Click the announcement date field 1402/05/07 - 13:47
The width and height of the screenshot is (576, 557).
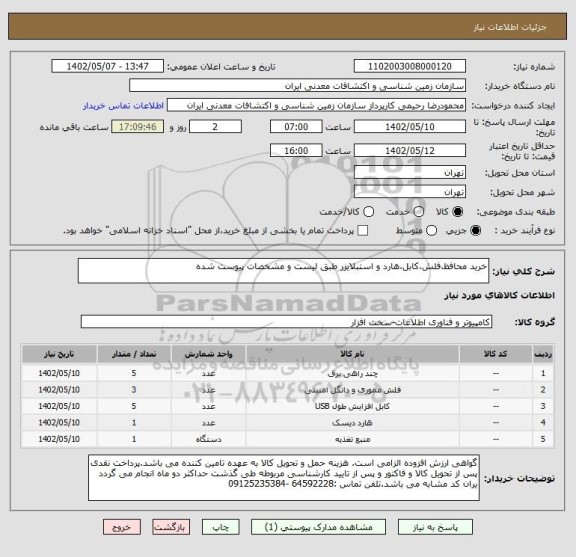point(108,67)
